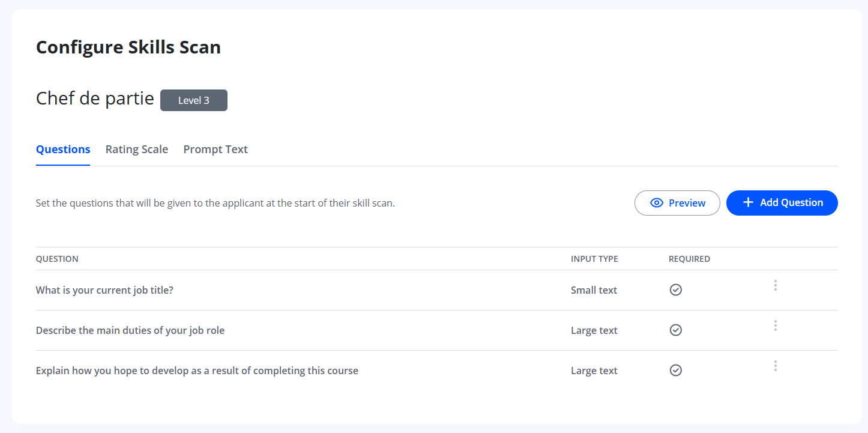Select 'Explain how you hope to develop' question

point(197,371)
